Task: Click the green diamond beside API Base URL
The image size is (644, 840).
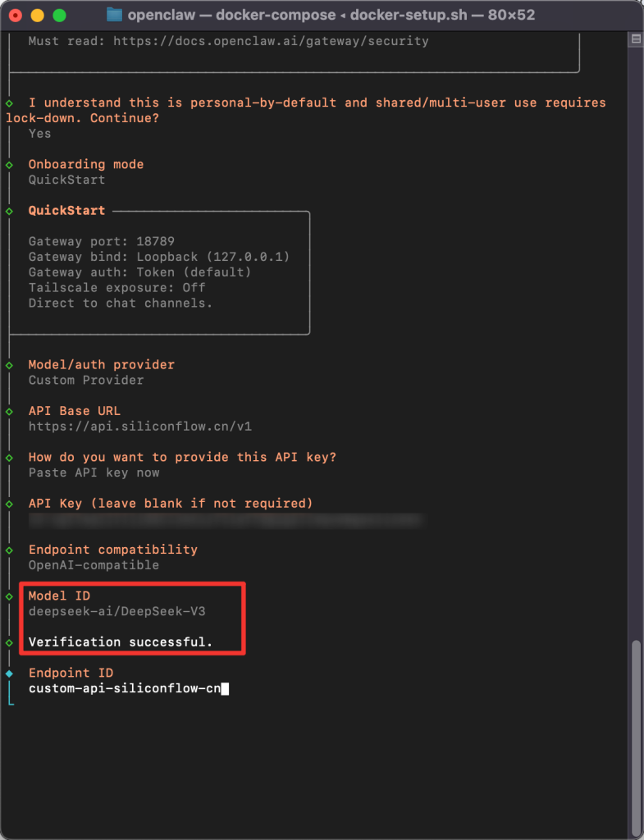Action: [9, 412]
